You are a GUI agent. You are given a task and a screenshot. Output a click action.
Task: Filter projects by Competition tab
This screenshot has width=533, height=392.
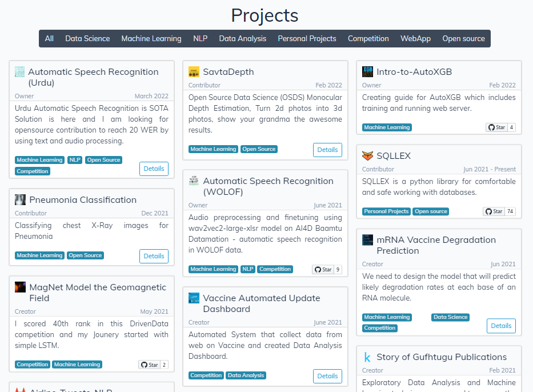(x=368, y=38)
